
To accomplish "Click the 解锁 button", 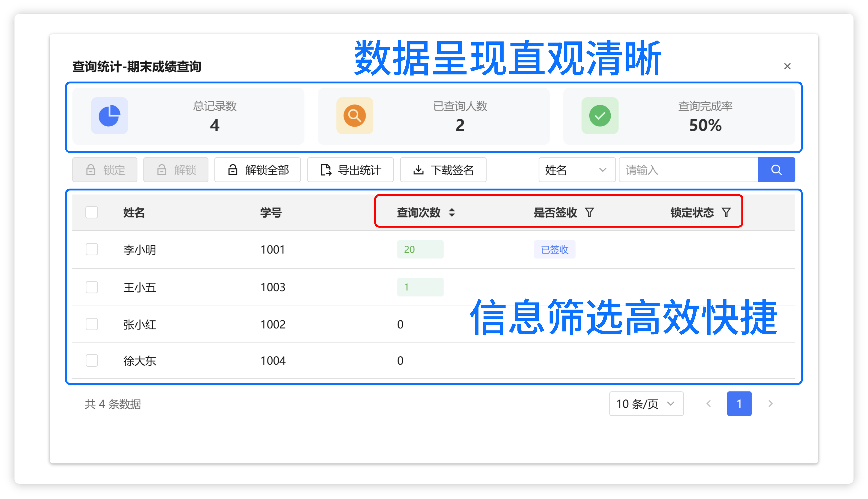I will click(176, 170).
